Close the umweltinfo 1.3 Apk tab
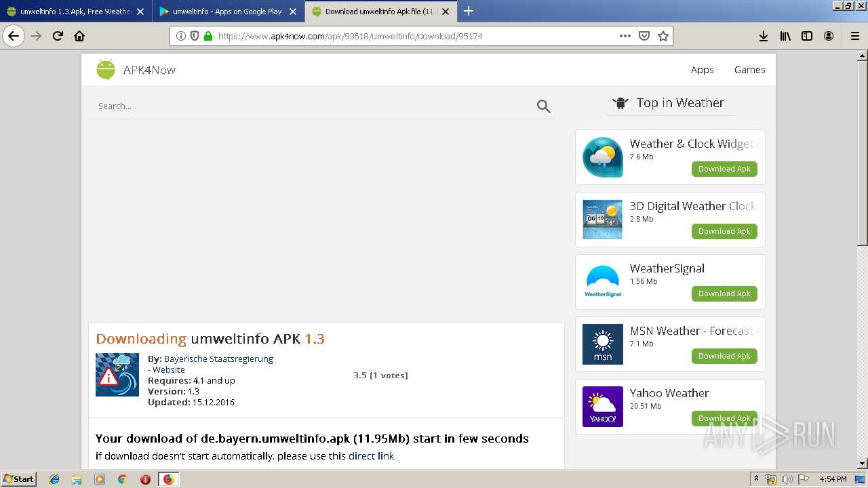The height and width of the screenshot is (488, 868). [x=140, y=12]
